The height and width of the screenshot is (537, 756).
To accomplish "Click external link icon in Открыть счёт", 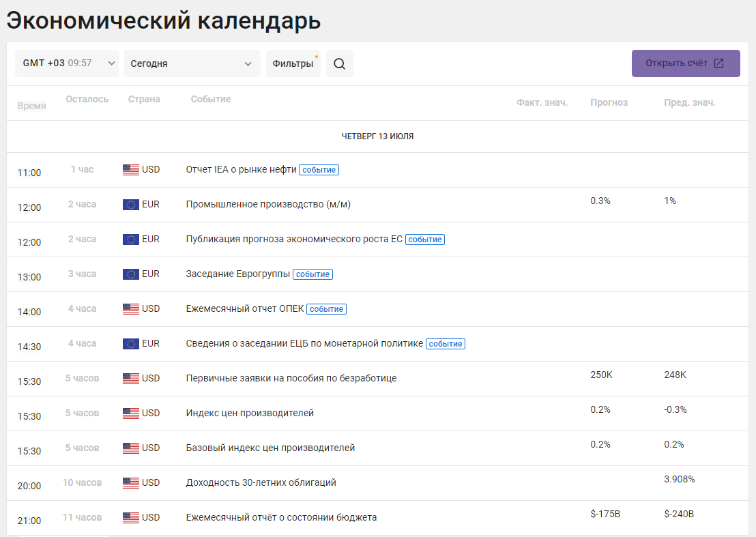I will 718,63.
